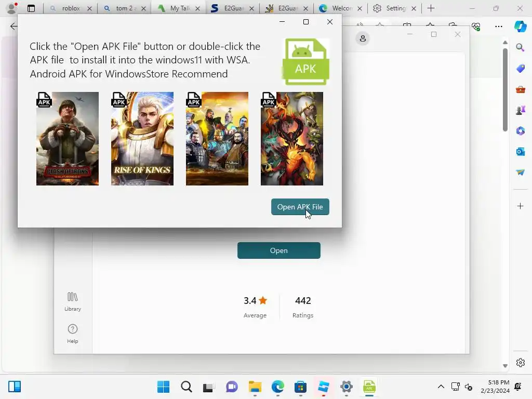The image size is (532, 399).
Task: Open Edge sidebar Microsoft 365 icon
Action: (x=520, y=131)
